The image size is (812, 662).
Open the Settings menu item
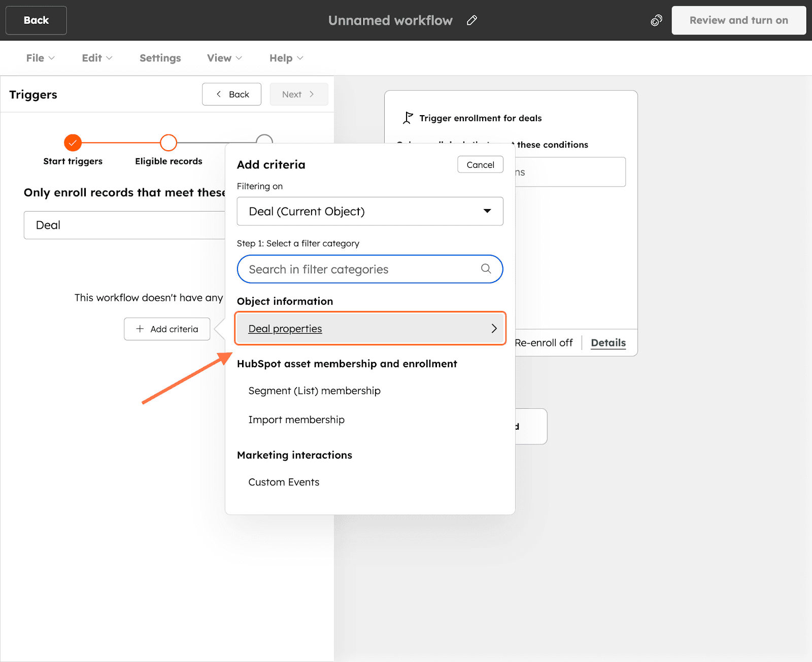pyautogui.click(x=160, y=58)
